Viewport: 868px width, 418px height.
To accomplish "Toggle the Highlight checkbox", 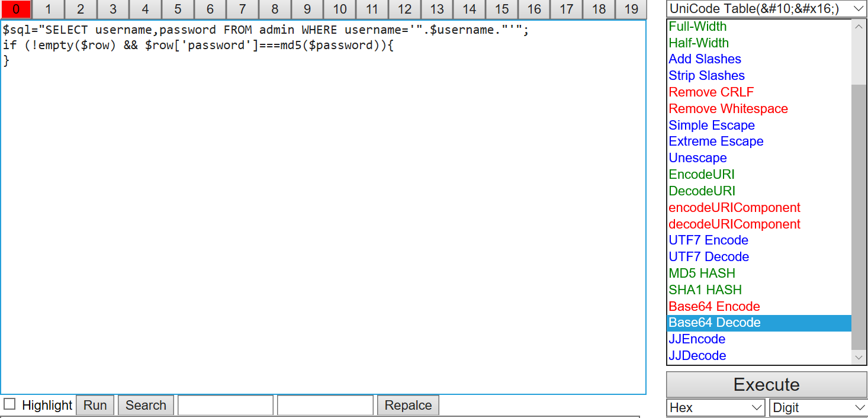I will [9, 404].
